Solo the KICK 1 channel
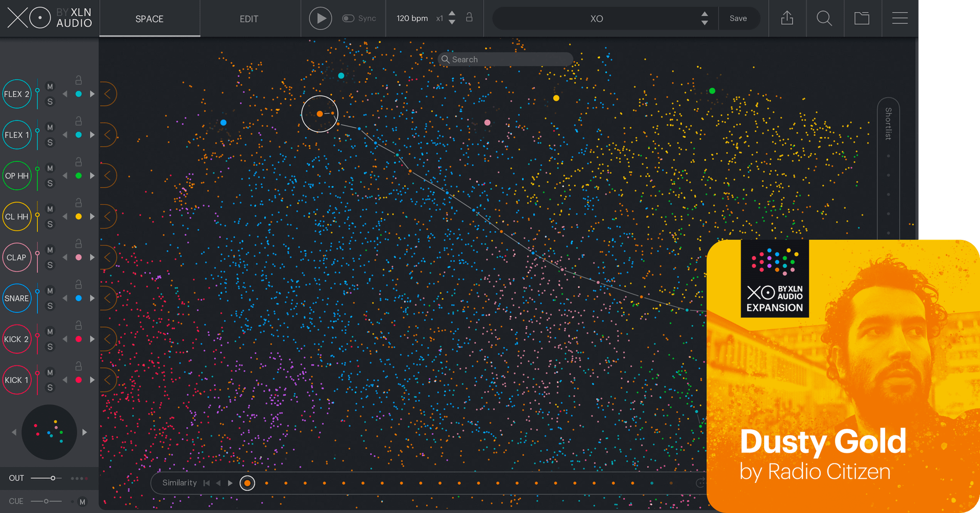 point(50,387)
